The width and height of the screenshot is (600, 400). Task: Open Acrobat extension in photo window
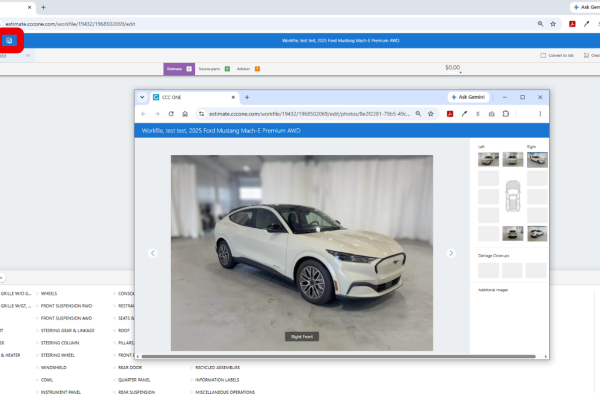(450, 114)
